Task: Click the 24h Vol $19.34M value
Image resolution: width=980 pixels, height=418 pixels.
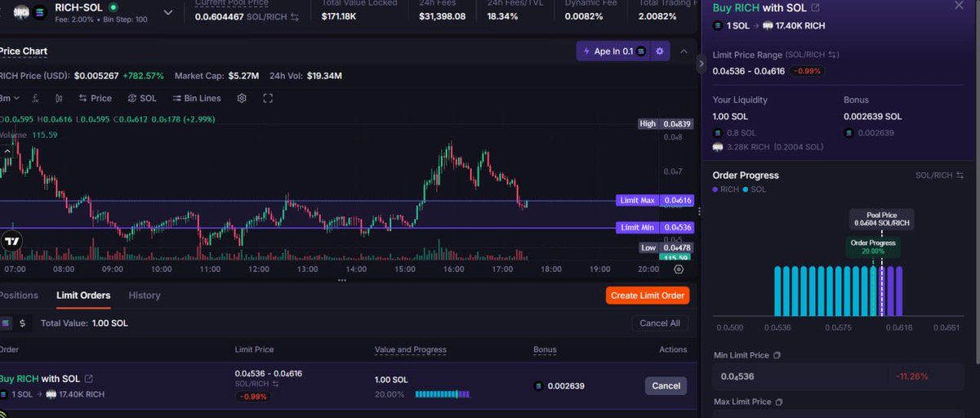Action: click(324, 76)
